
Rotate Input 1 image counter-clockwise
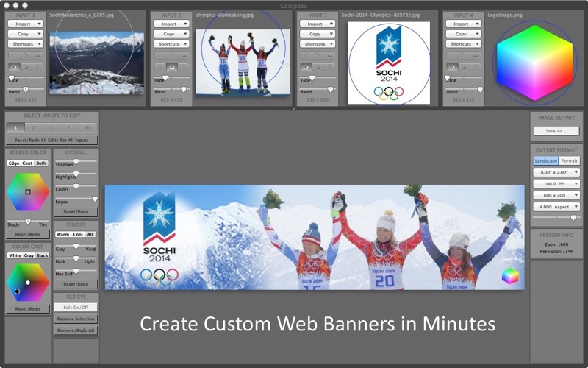coord(14,56)
